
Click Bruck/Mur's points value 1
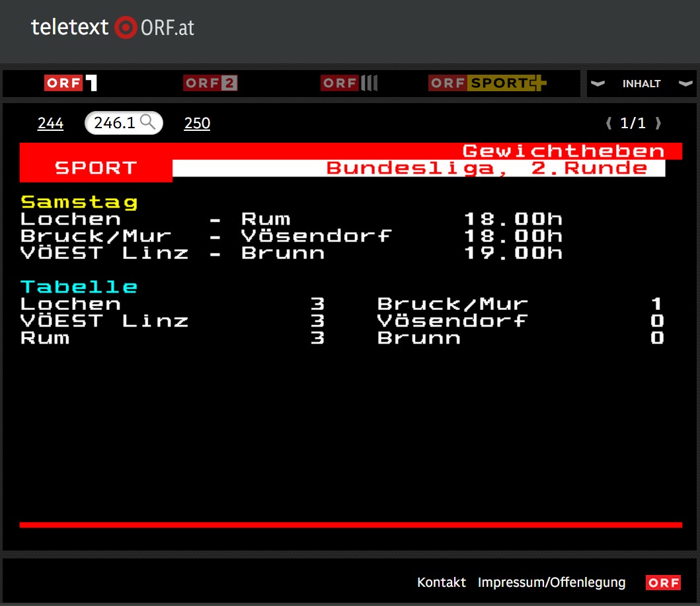pos(656,304)
